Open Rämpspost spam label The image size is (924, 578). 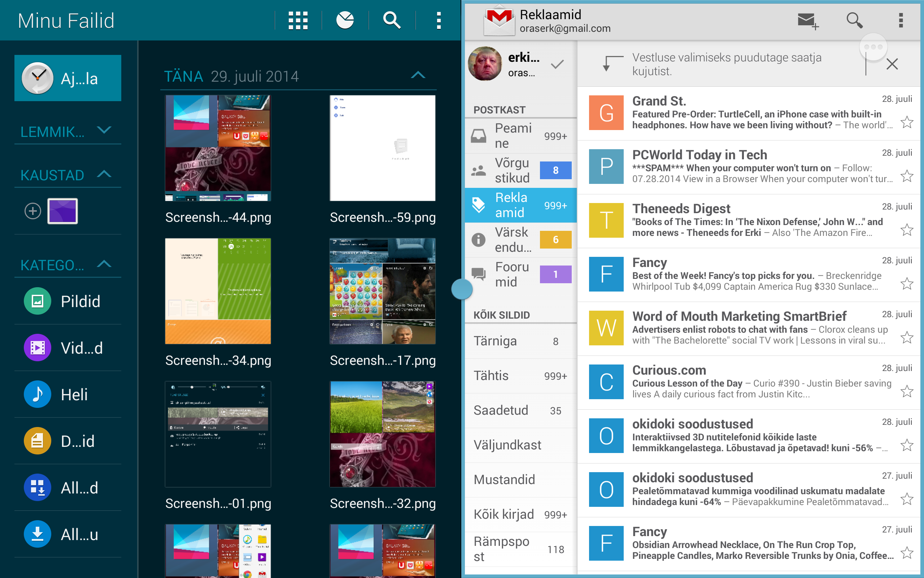[x=521, y=549]
